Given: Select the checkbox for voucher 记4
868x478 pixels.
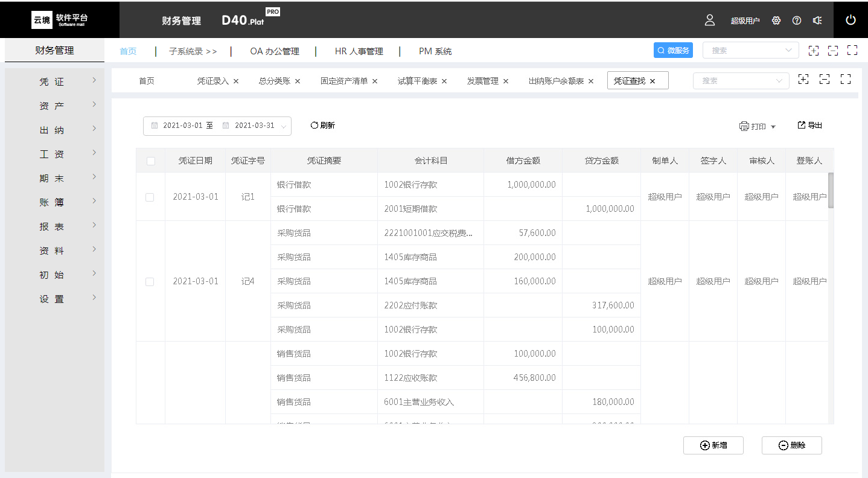Looking at the screenshot, I should pyautogui.click(x=150, y=282).
